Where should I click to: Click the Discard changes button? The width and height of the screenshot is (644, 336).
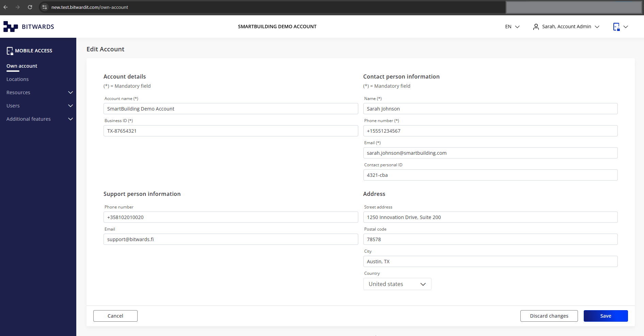[x=549, y=316]
